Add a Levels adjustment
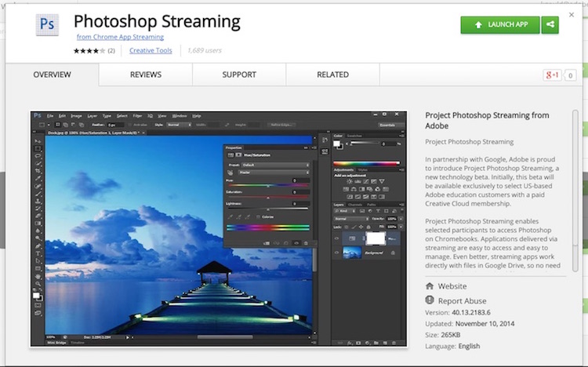Image resolution: width=588 pixels, height=367 pixels. pyautogui.click(x=358, y=182)
